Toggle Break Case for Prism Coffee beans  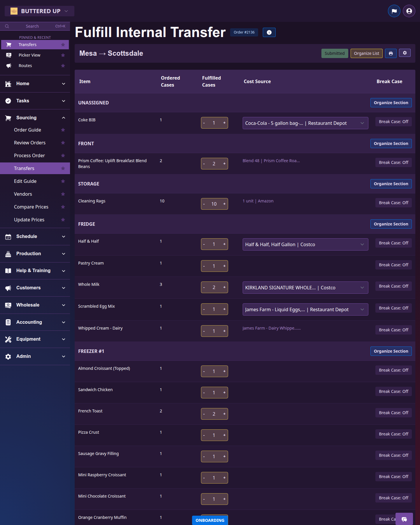point(393,162)
